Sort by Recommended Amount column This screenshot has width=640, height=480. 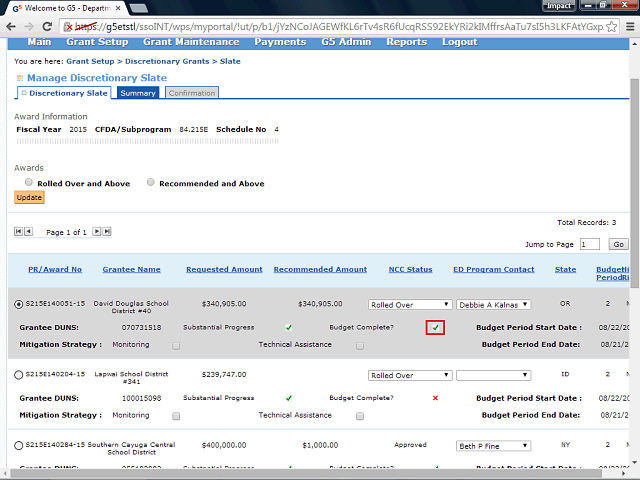click(320, 269)
